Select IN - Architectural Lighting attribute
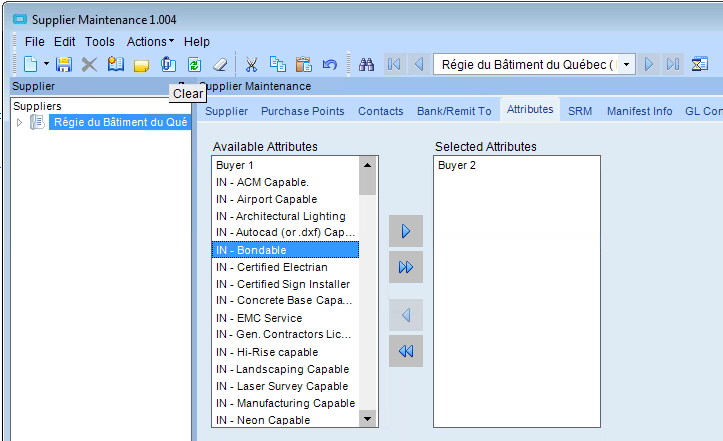723x441 pixels. coord(285,216)
